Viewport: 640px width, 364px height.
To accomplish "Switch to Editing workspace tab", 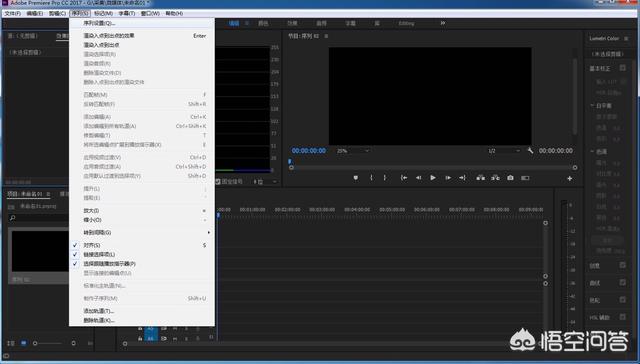I will click(406, 23).
